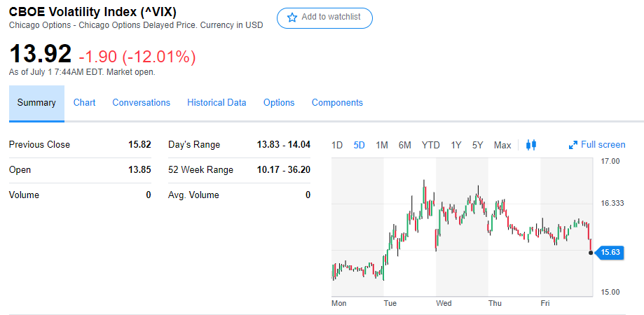Click the Thu label on chart axis
644x315 pixels.
tap(495, 304)
